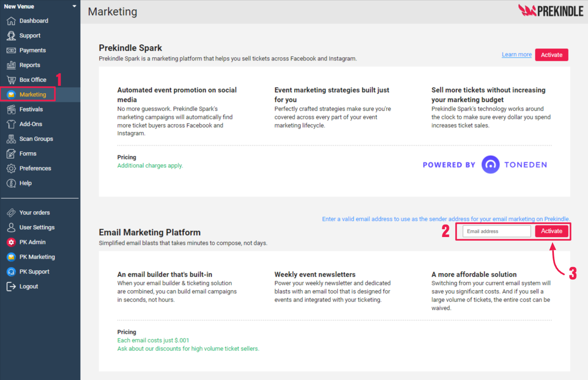This screenshot has width=588, height=380.
Task: Click the Add-Ons t-shirt icon
Action: click(x=11, y=124)
